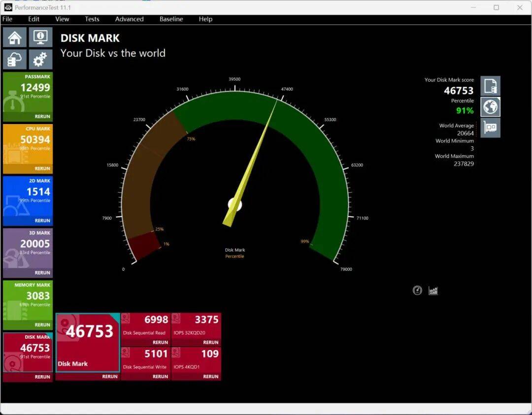Rerun the Memory Mark test
The image size is (532, 415).
click(x=42, y=325)
